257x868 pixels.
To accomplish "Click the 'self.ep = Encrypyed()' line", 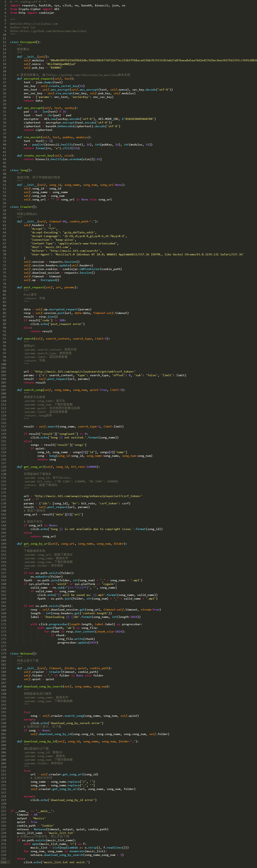I will [41, 280].
